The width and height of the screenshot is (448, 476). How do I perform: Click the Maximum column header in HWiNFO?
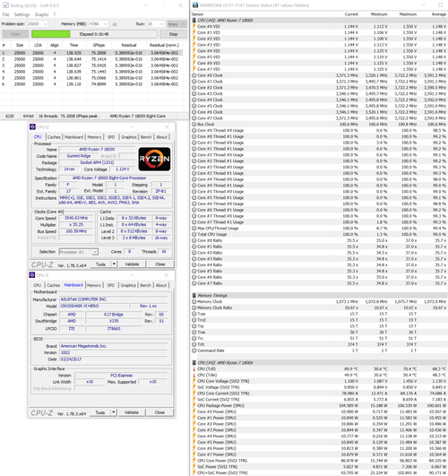click(x=408, y=14)
